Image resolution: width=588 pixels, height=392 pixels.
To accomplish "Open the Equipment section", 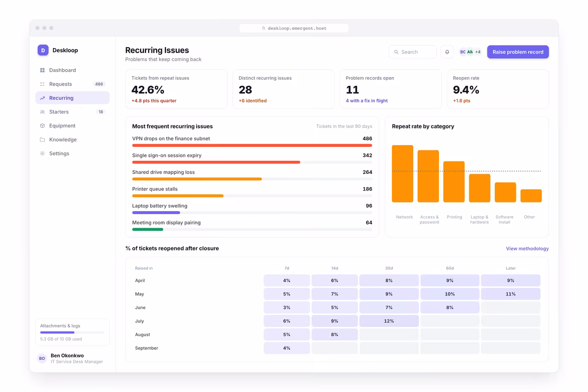I will pyautogui.click(x=73, y=126).
